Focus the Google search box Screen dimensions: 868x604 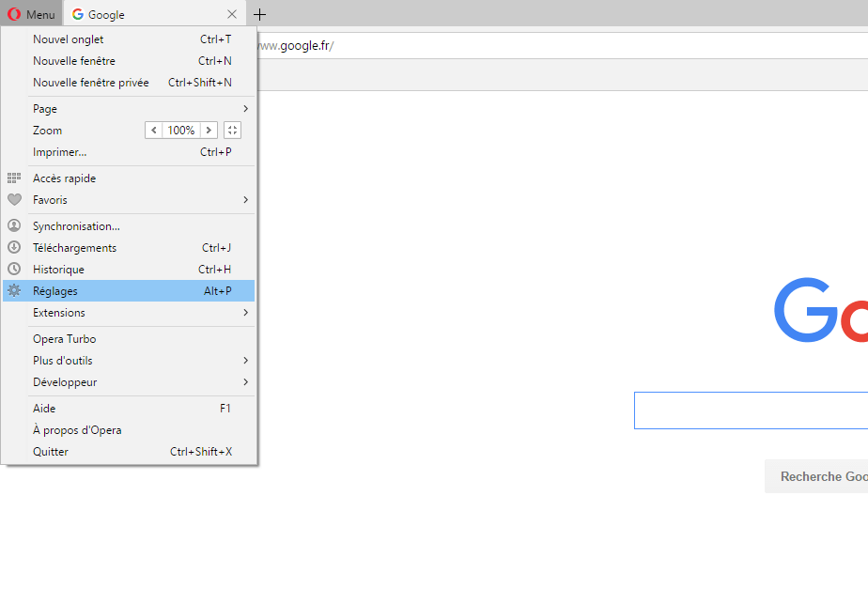click(x=752, y=410)
